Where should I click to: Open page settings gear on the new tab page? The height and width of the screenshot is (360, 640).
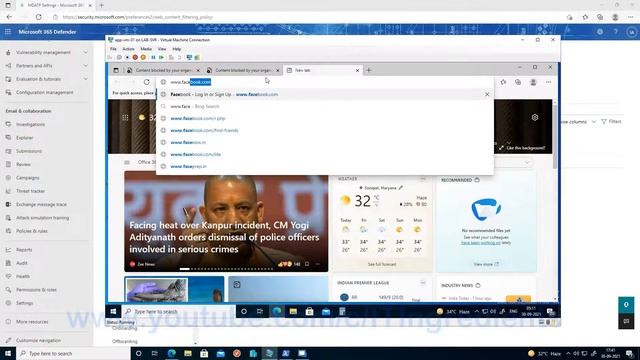point(535,118)
